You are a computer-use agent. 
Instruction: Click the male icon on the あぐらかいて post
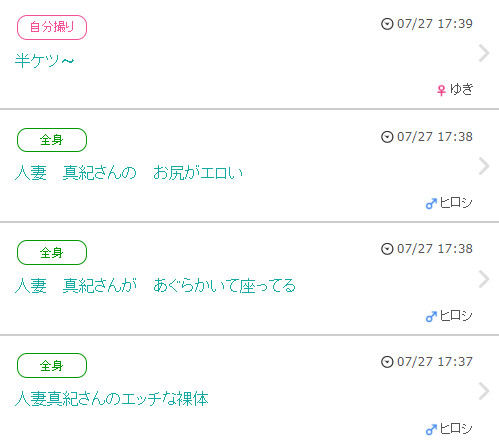coord(431,316)
